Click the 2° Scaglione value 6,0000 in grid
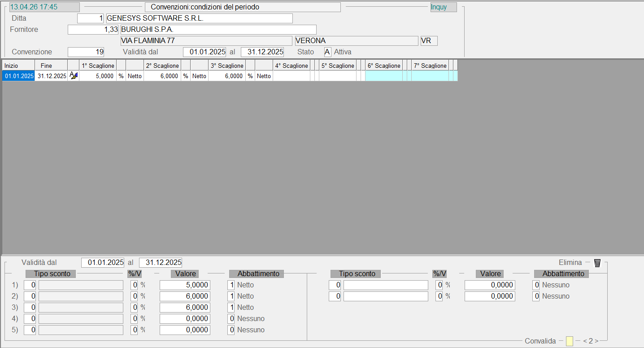 pyautogui.click(x=162, y=76)
